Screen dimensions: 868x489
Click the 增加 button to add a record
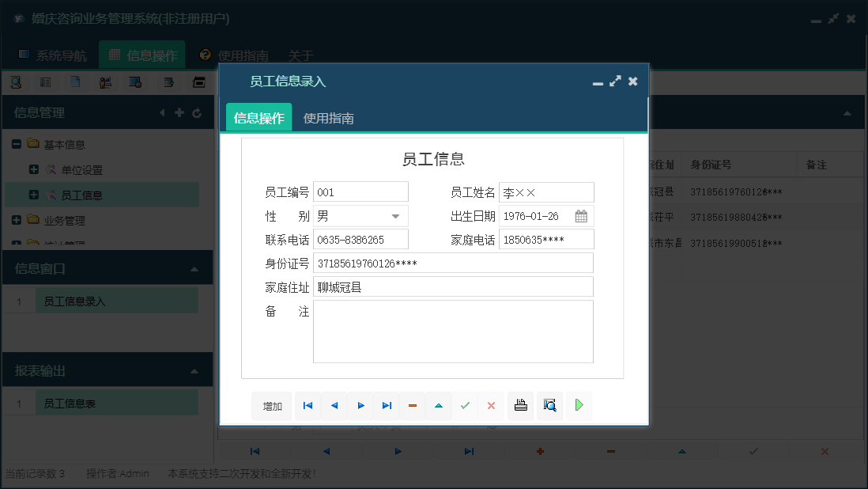[x=271, y=405]
